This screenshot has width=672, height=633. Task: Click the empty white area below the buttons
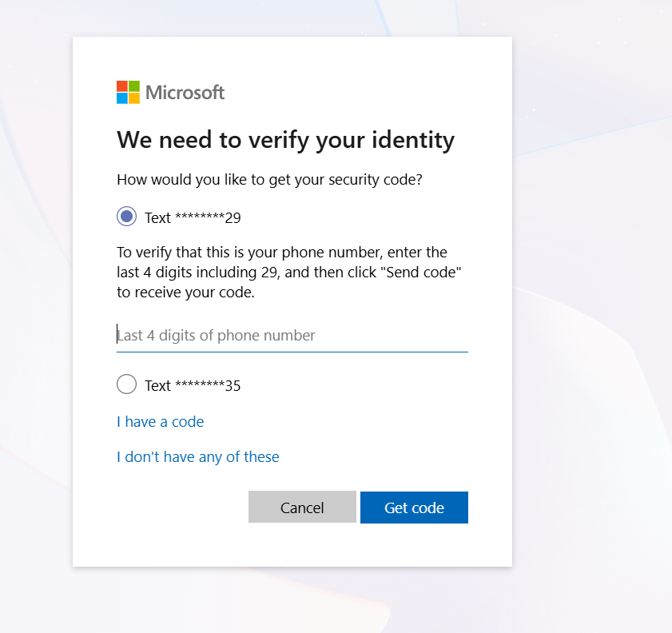[292, 546]
